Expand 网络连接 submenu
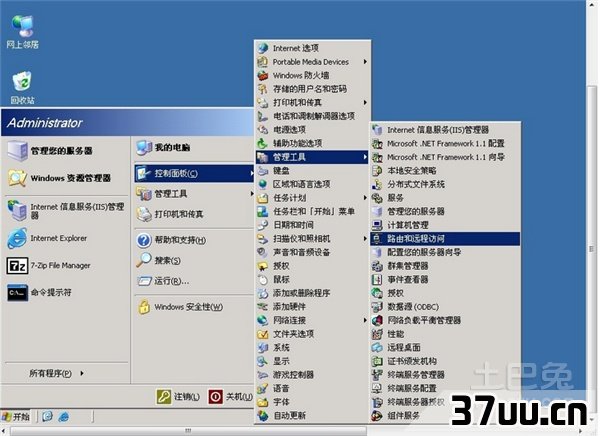This screenshot has height=436, width=600. click(312, 320)
